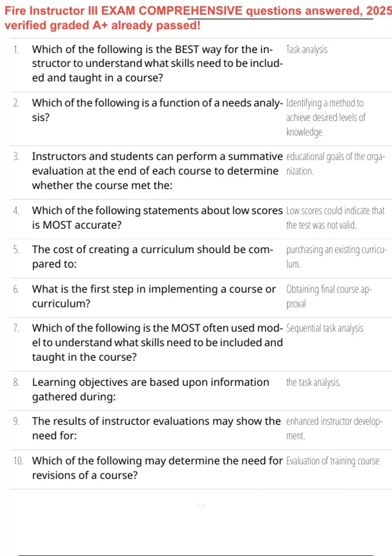Screen dimensions: 392x556
Task: Select the question about low scores
Action: (x=157, y=217)
